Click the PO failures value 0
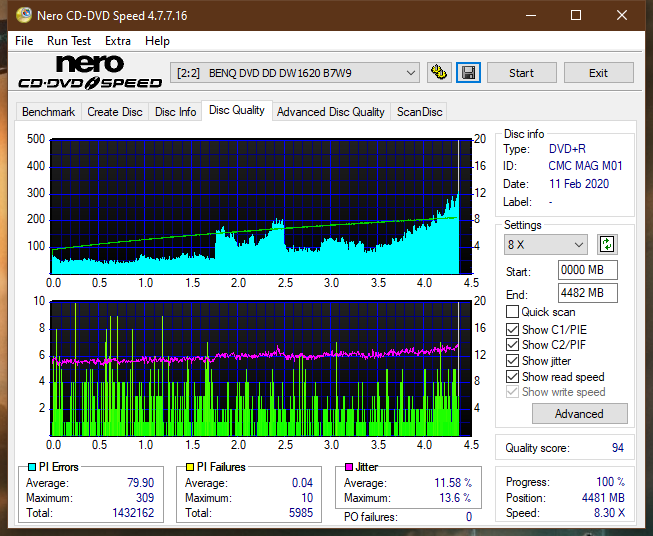653x536 pixels. coord(469,517)
